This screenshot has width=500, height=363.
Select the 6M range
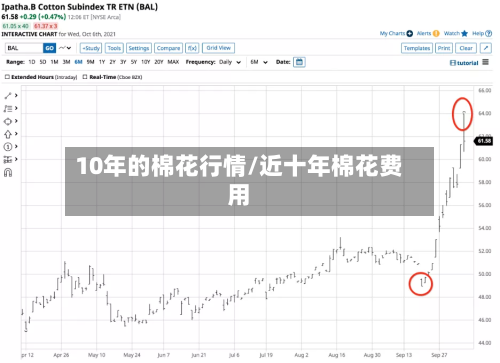[x=78, y=62]
